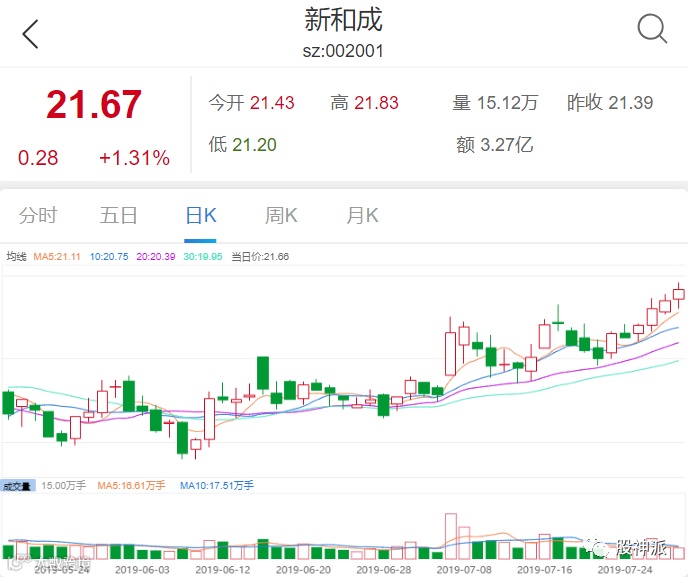Switch to the 分时 tab
Screen dimensions: 688x577
coord(38,215)
